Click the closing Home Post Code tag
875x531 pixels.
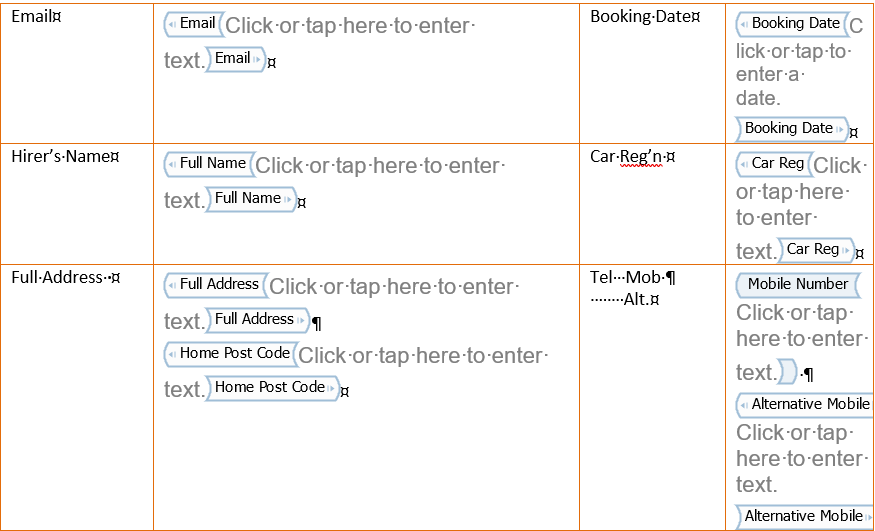pos(272,388)
